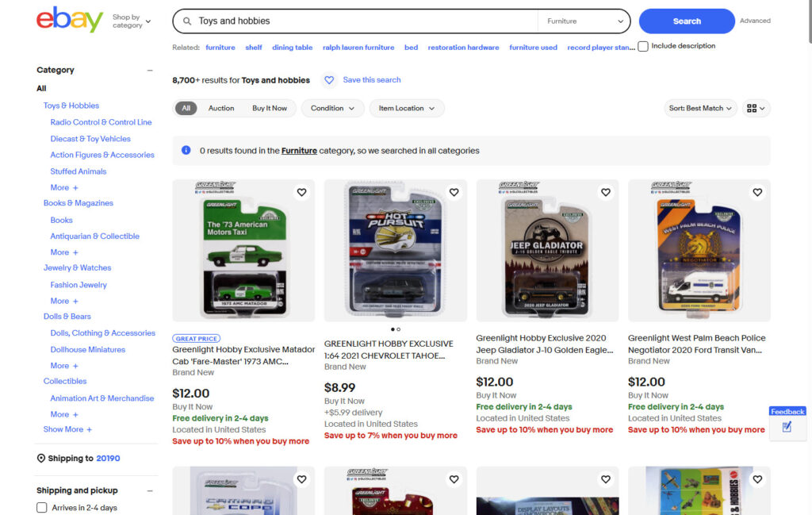Open the grid view layout icon near Sort
The width and height of the screenshot is (812, 515).
[x=751, y=108]
